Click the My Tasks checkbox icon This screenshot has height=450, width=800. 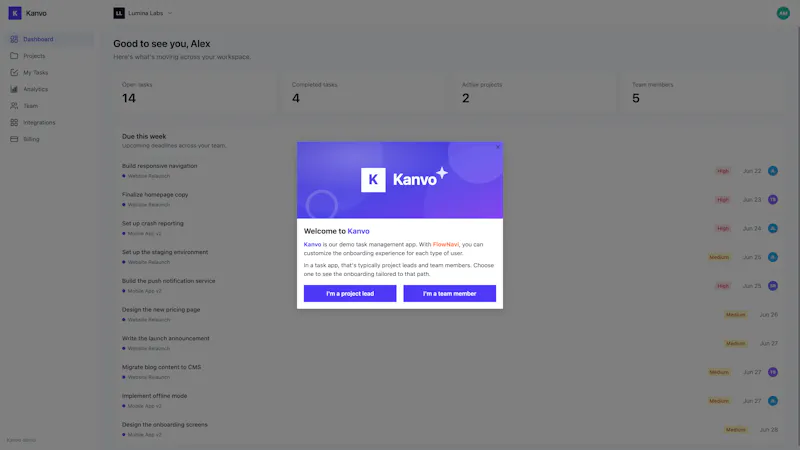tap(14, 72)
